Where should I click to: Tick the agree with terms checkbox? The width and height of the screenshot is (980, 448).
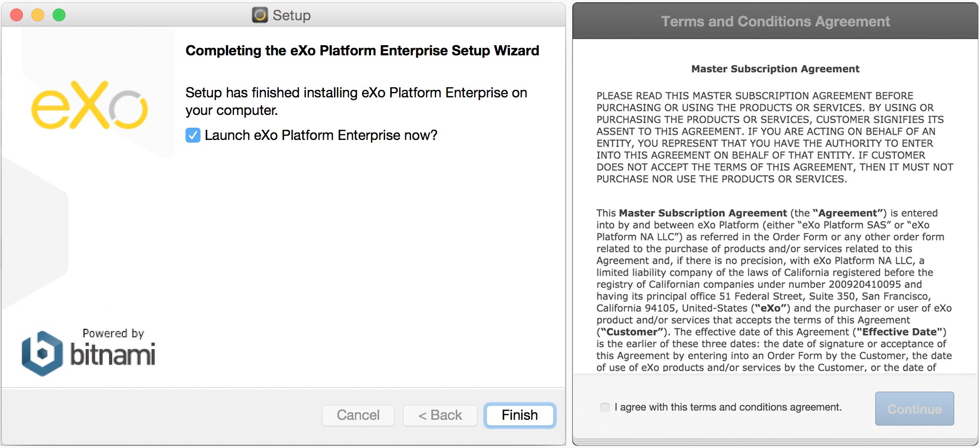[x=605, y=407]
